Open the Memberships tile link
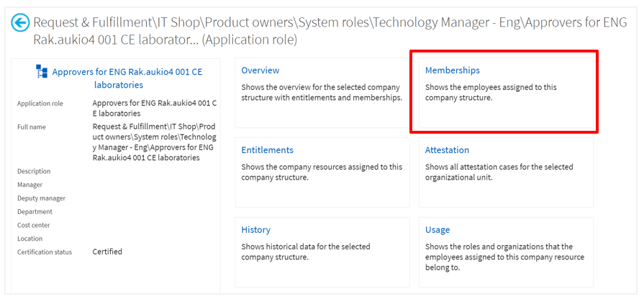 click(453, 70)
